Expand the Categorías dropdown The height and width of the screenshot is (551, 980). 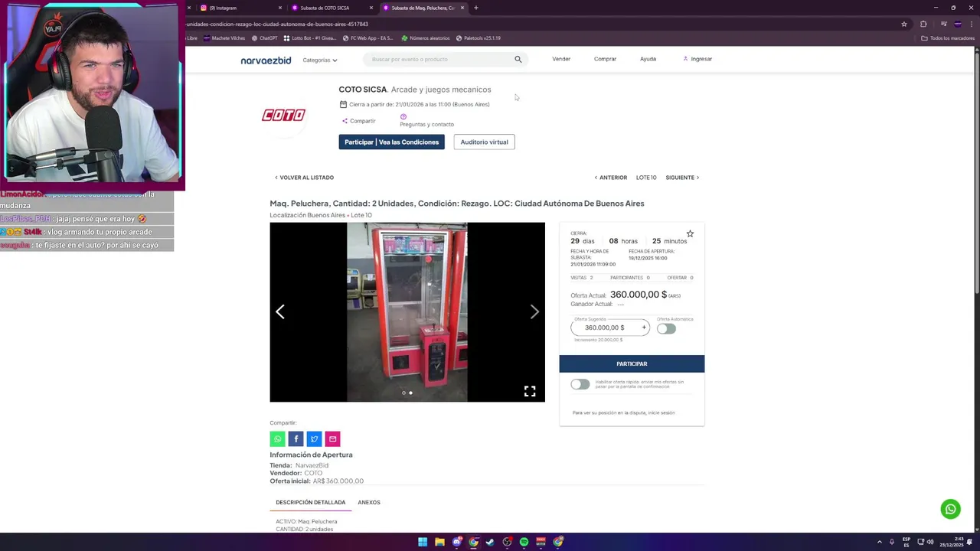(320, 60)
